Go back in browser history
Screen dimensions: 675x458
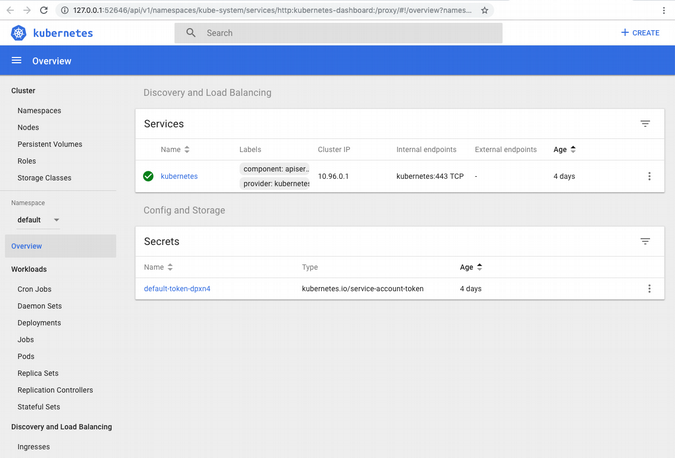pos(10,10)
